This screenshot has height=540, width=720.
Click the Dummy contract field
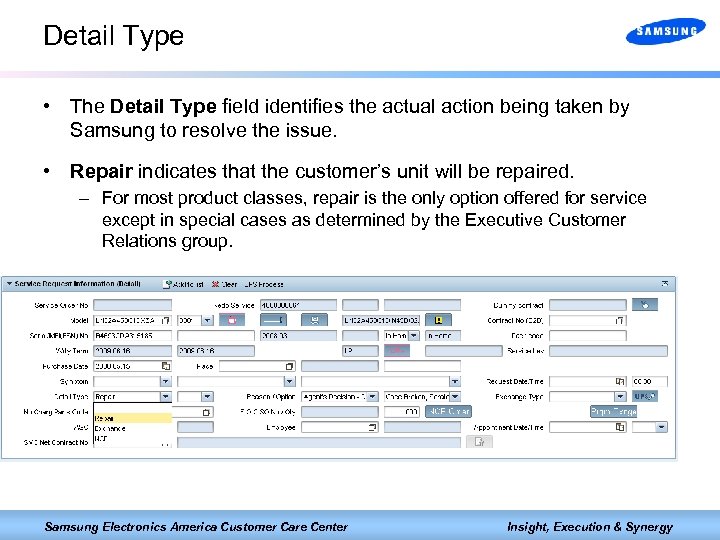click(588, 305)
